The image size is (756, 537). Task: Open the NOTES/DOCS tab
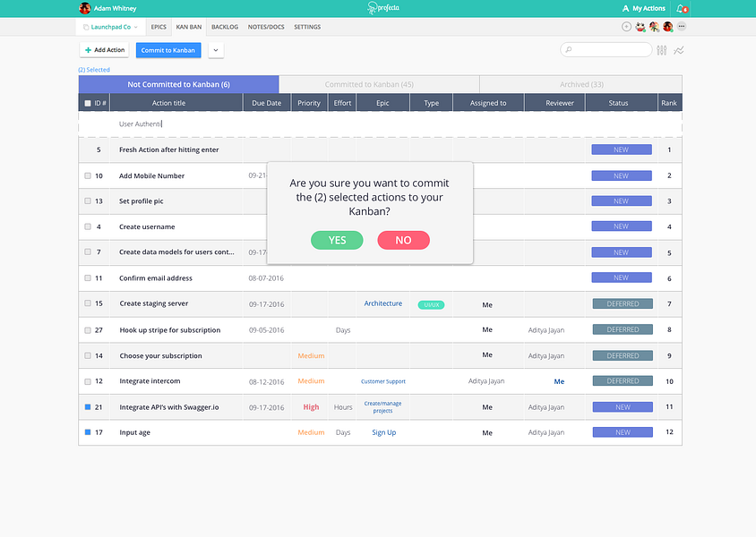266,27
